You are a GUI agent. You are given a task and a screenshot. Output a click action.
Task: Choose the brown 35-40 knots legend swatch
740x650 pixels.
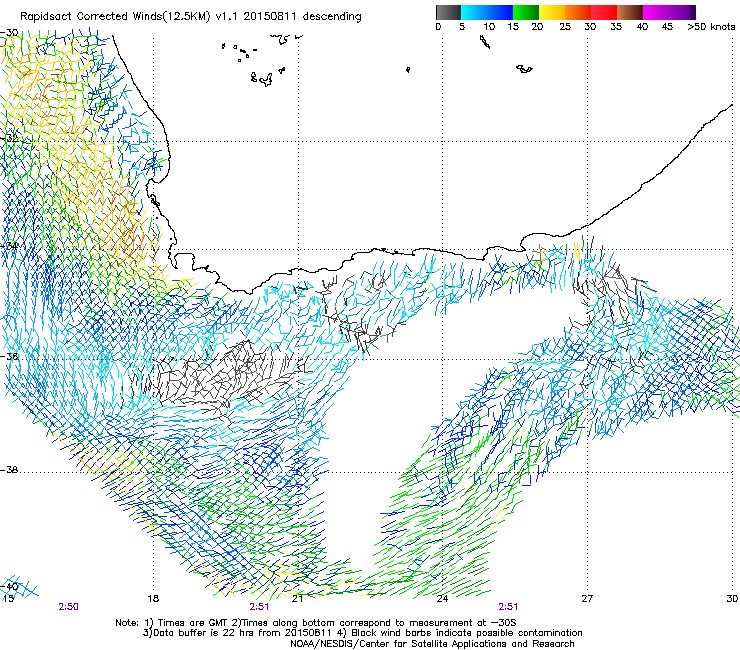(x=630, y=12)
